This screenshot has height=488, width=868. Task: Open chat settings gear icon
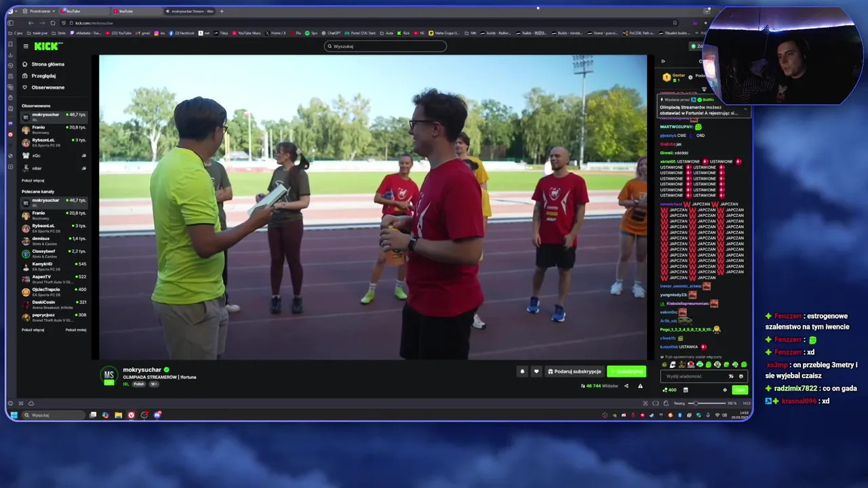(725, 390)
